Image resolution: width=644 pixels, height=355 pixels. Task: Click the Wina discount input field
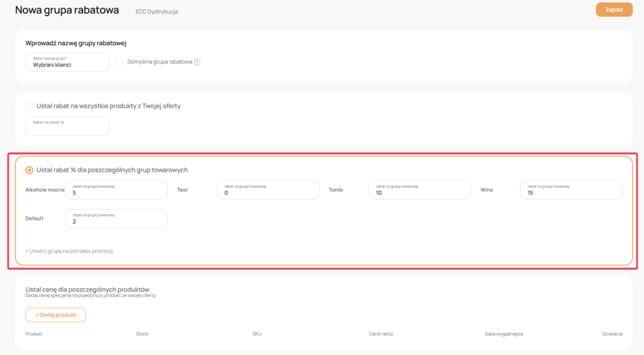coord(571,190)
